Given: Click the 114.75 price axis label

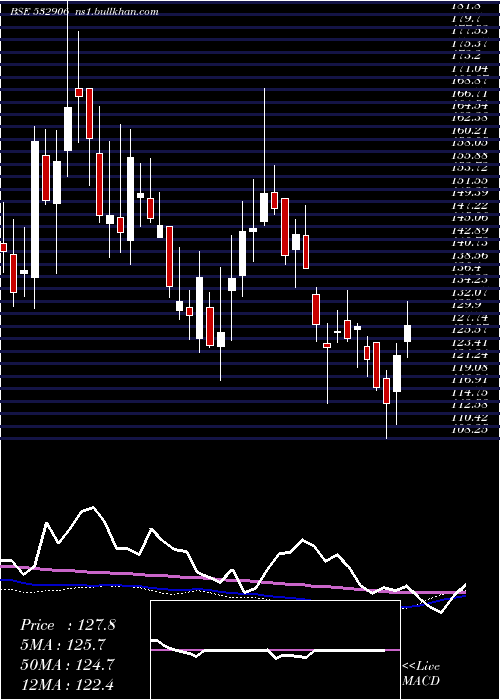Looking at the screenshot, I should pos(470,392).
